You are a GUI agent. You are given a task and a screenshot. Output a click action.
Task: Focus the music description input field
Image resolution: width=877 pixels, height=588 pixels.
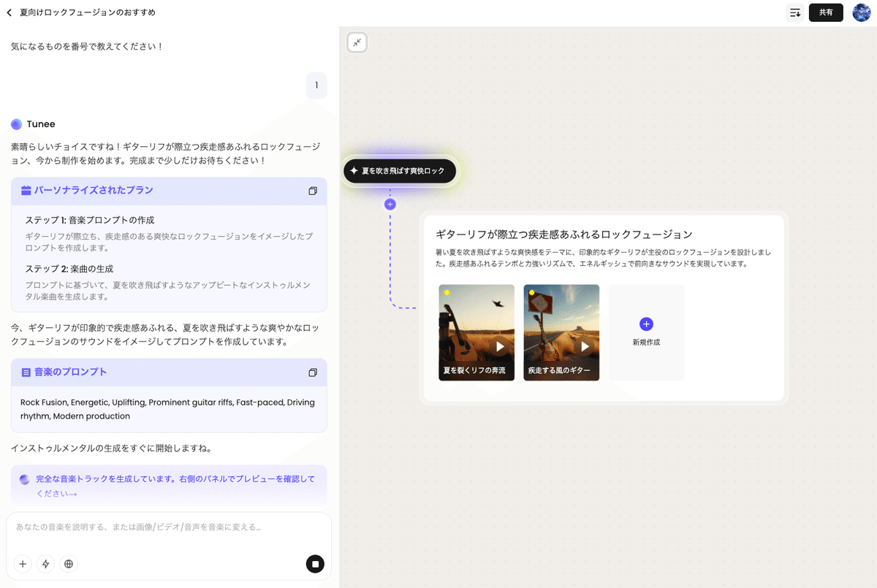pos(168,527)
